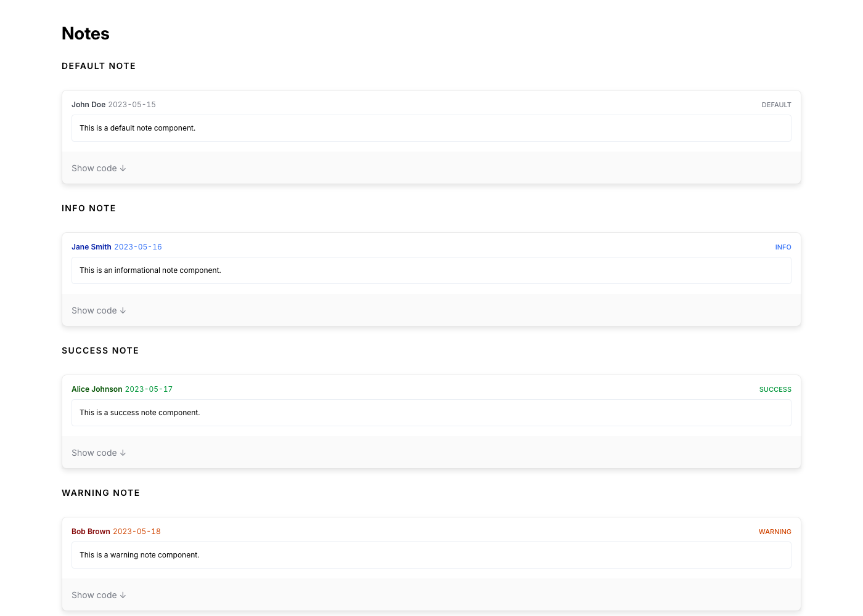Click the informational note component text box
Image resolution: width=863 pixels, height=616 pixels.
431,270
